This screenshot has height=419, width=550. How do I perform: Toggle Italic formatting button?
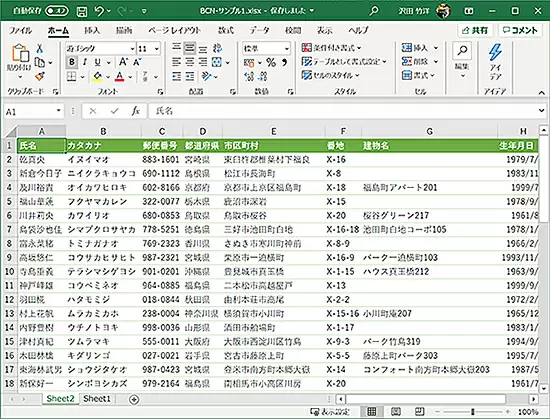(85, 62)
